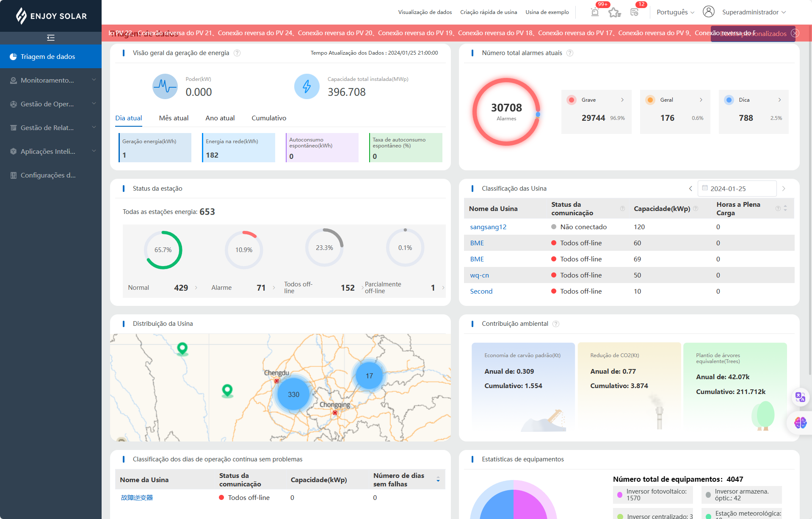Open sangsang12 plant link
The width and height of the screenshot is (812, 519).
click(488, 227)
